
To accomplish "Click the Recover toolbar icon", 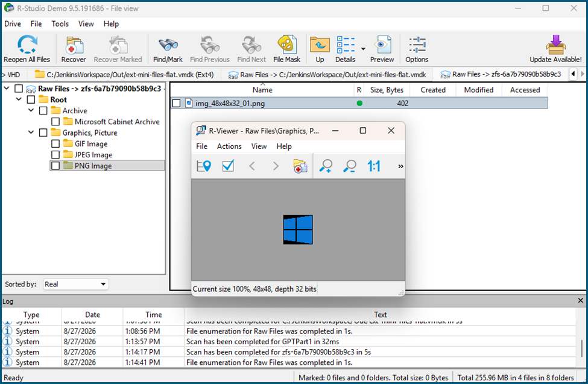I will point(74,49).
